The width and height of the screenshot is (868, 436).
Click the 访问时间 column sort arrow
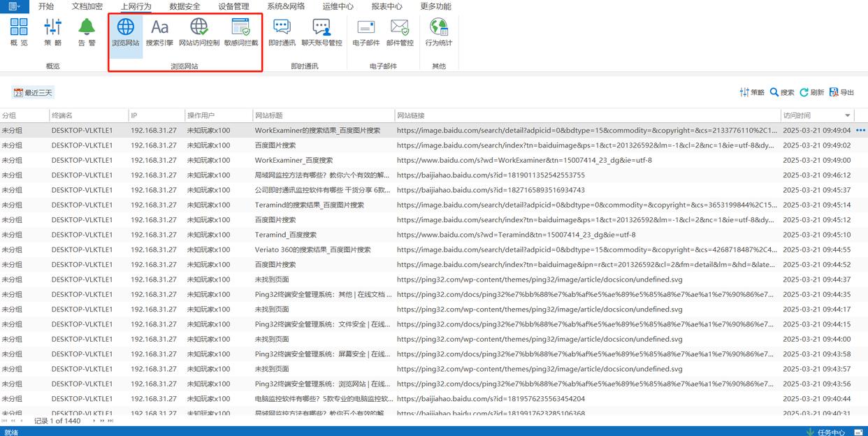(848, 115)
